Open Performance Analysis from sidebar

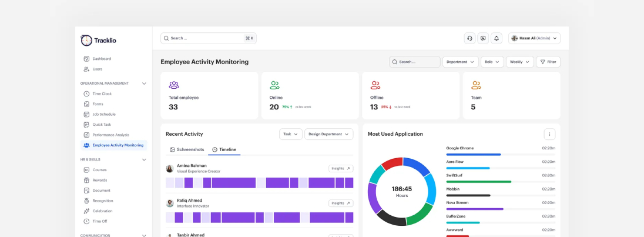click(x=110, y=135)
